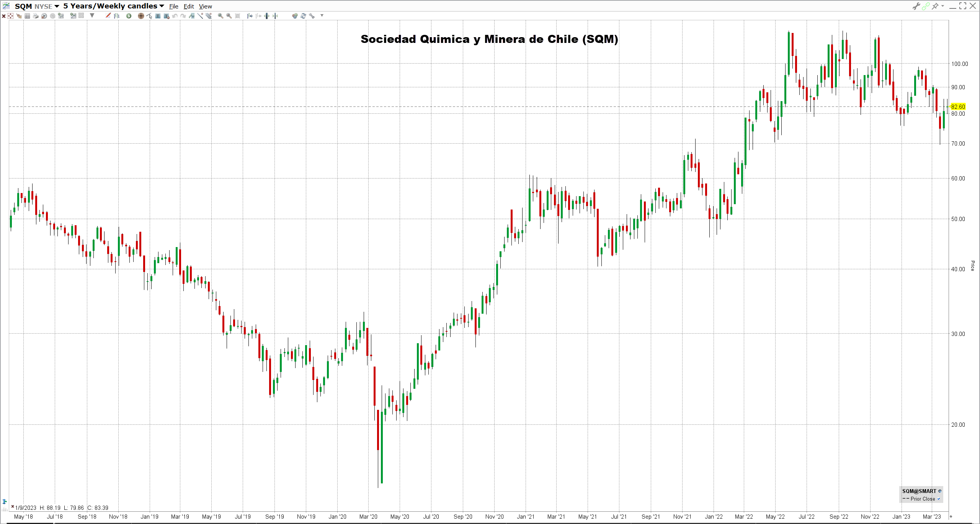Open the title bar small dropdown arrow

[x=942, y=6]
